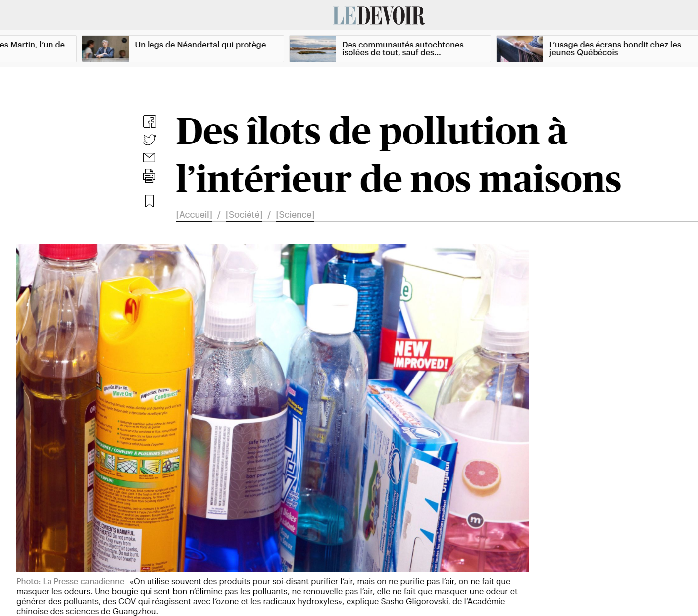Open the Néandertal article thumbnail

click(105, 48)
